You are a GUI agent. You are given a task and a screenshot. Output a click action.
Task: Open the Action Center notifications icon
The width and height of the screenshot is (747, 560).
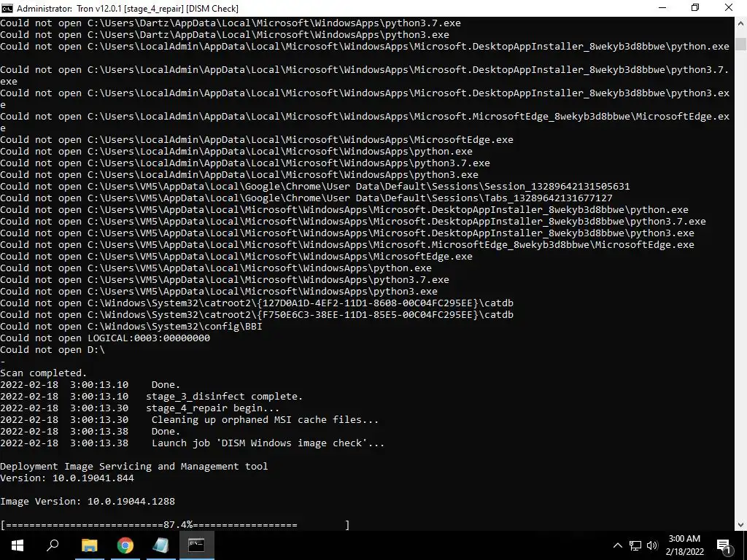(x=724, y=545)
